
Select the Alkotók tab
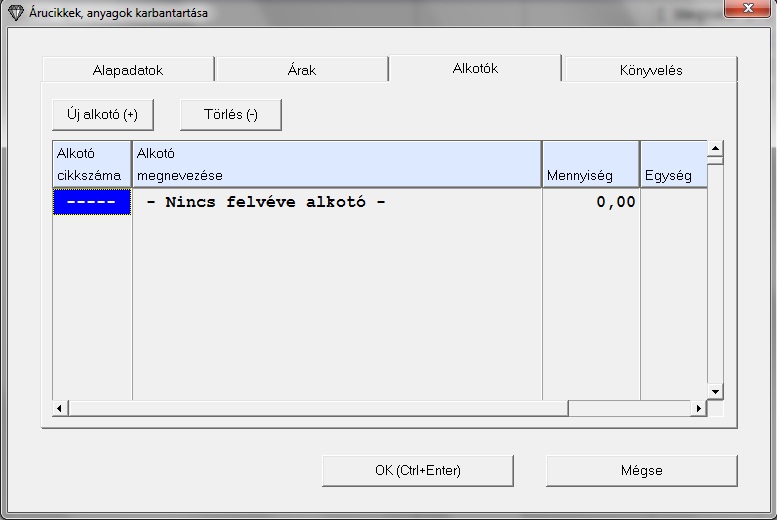tap(474, 68)
